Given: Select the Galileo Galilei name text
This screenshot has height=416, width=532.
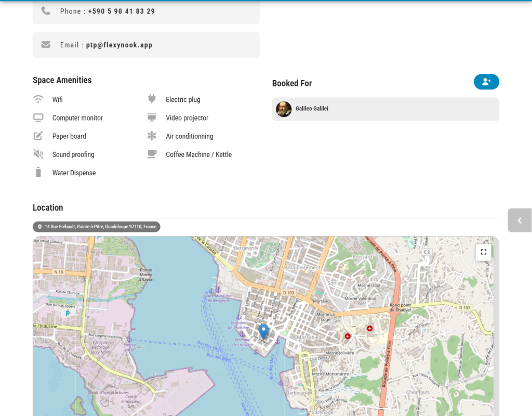Looking at the screenshot, I should coord(312,109).
